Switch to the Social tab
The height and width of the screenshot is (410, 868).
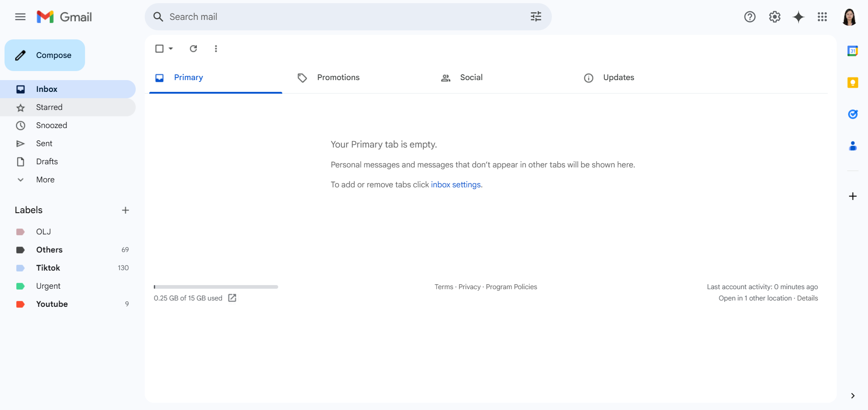pos(471,77)
